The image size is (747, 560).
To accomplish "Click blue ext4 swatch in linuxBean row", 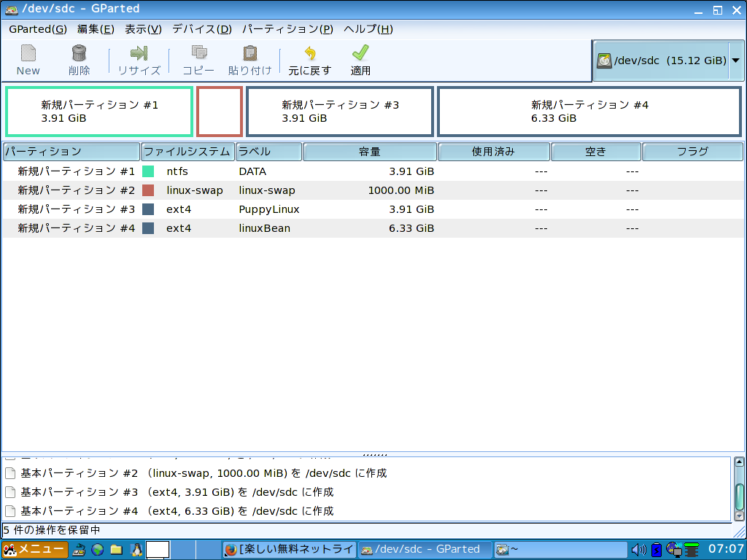I will point(148,228).
